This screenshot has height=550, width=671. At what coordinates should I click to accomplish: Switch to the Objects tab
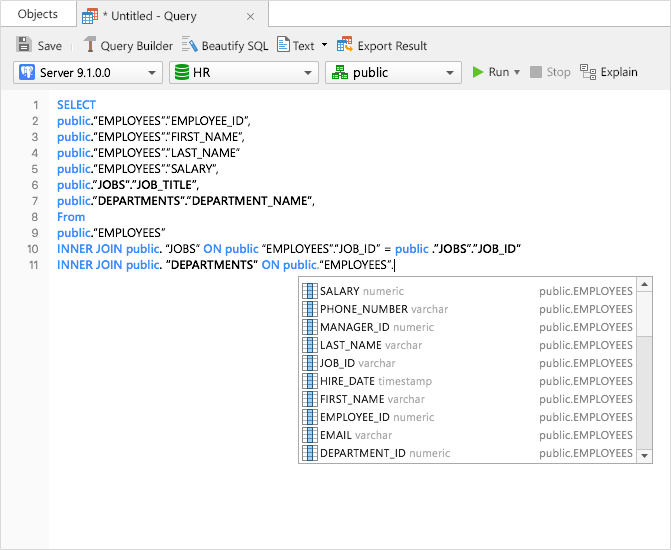tap(38, 14)
